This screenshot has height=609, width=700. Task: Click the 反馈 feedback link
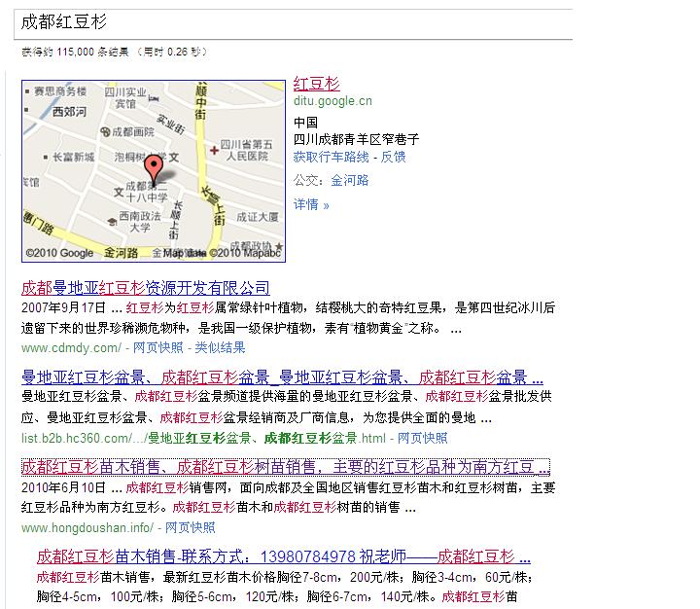pos(394,157)
